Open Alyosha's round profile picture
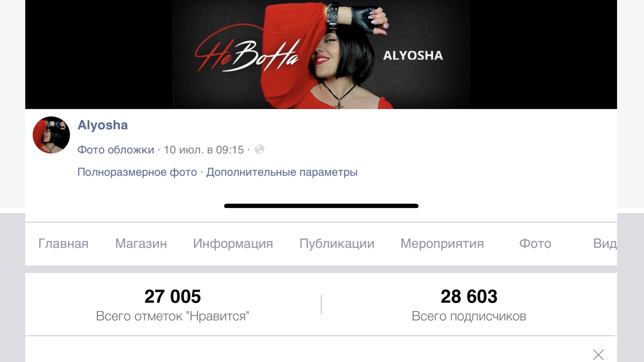The width and height of the screenshot is (644, 362). coord(51,135)
